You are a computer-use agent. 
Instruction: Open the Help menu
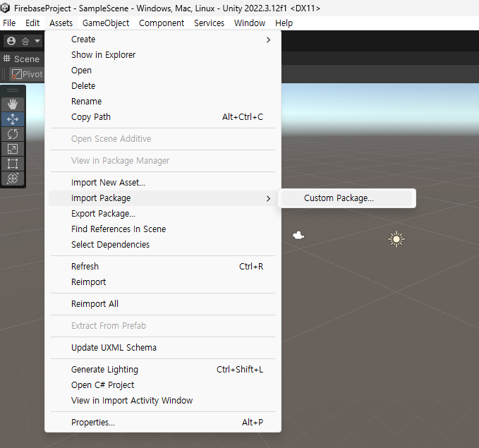[284, 23]
